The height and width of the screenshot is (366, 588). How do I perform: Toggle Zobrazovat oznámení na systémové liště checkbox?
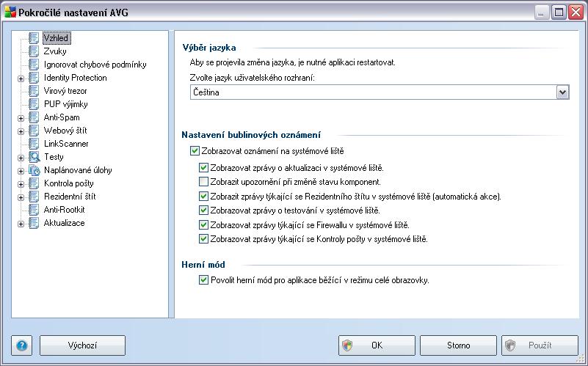click(x=195, y=151)
